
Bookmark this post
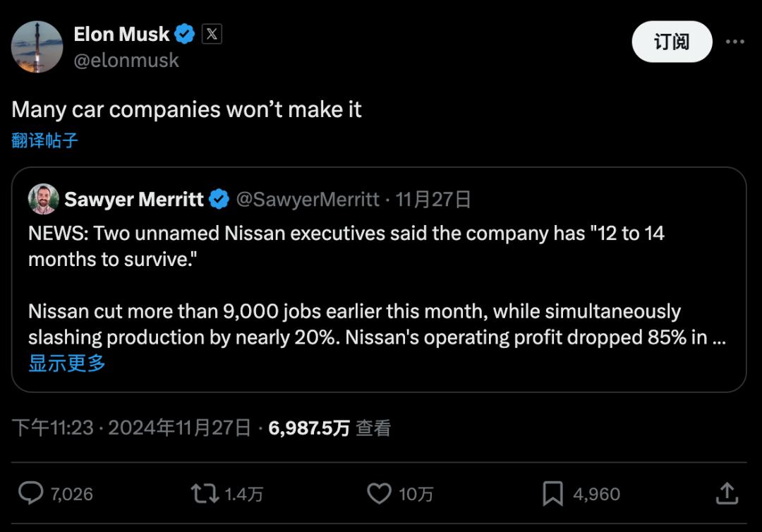[x=553, y=493]
